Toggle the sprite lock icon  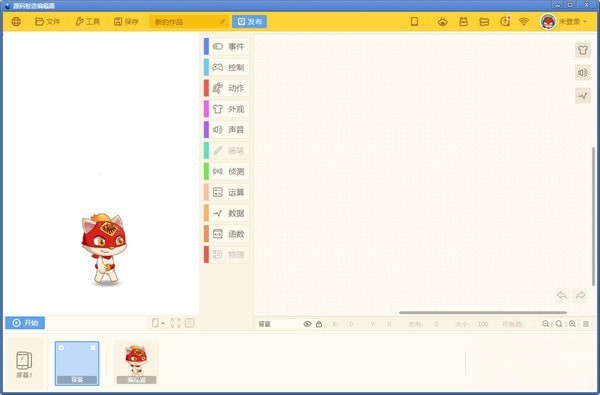point(319,324)
